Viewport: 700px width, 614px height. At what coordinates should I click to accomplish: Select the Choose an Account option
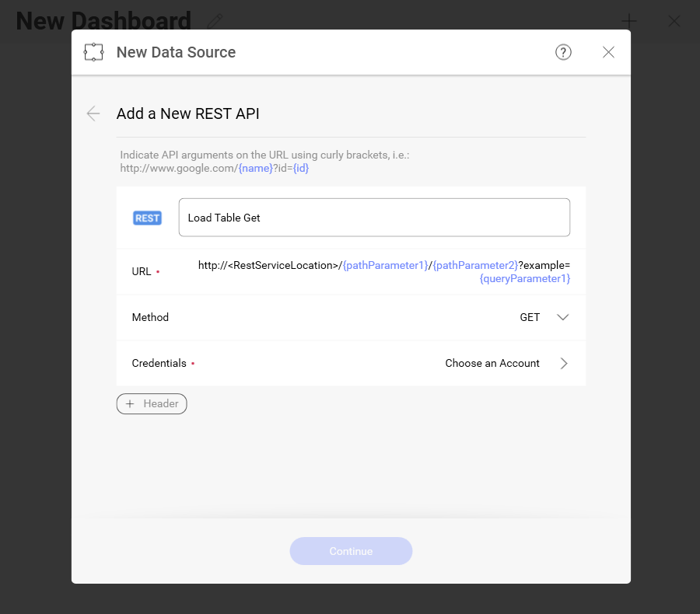(x=492, y=363)
